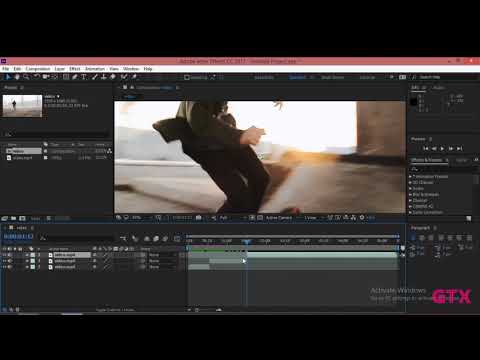Open the Effect menu

tap(75, 69)
